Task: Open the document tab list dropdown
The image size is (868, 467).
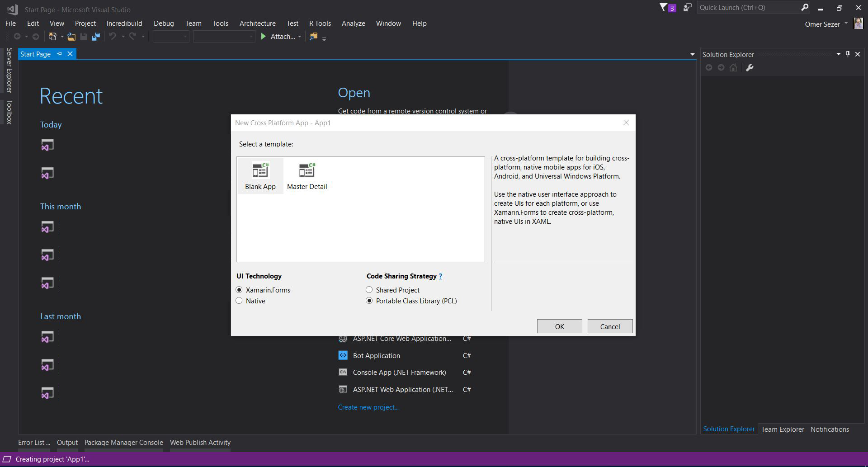Action: 692,54
